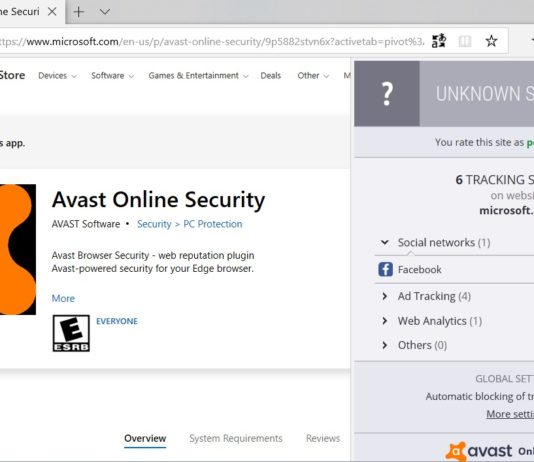The height and width of the screenshot is (462, 534).
Task: Switch to the Overview tab
Action: (x=145, y=438)
